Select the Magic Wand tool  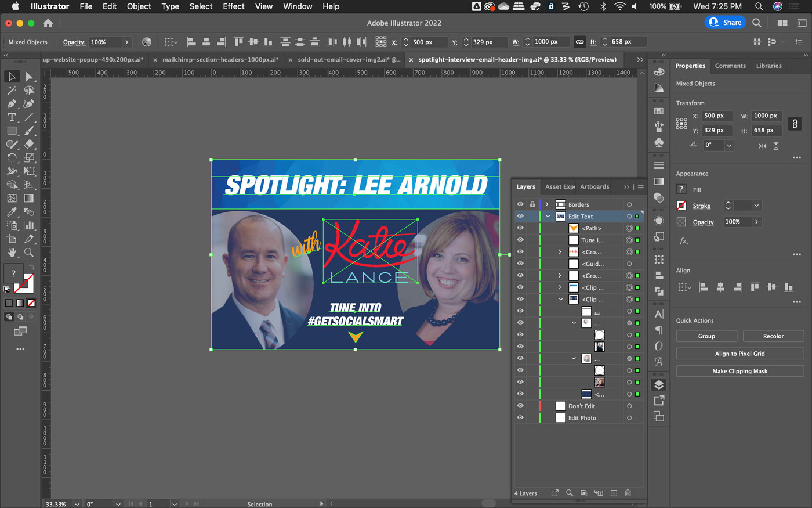[12, 90]
